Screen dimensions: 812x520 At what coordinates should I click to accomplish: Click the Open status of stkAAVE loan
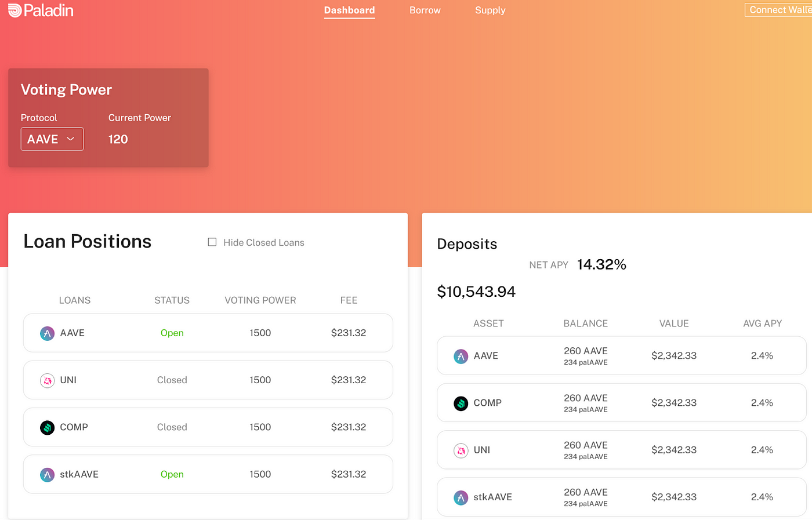coord(172,474)
